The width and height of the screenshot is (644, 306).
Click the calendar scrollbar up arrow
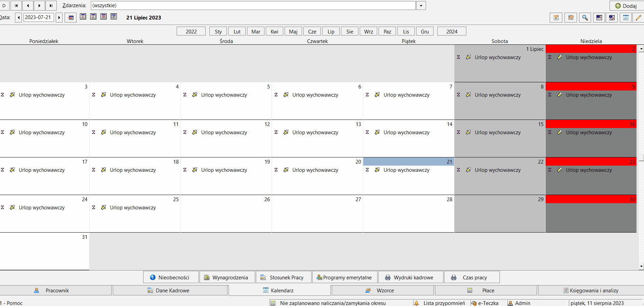(641, 48)
